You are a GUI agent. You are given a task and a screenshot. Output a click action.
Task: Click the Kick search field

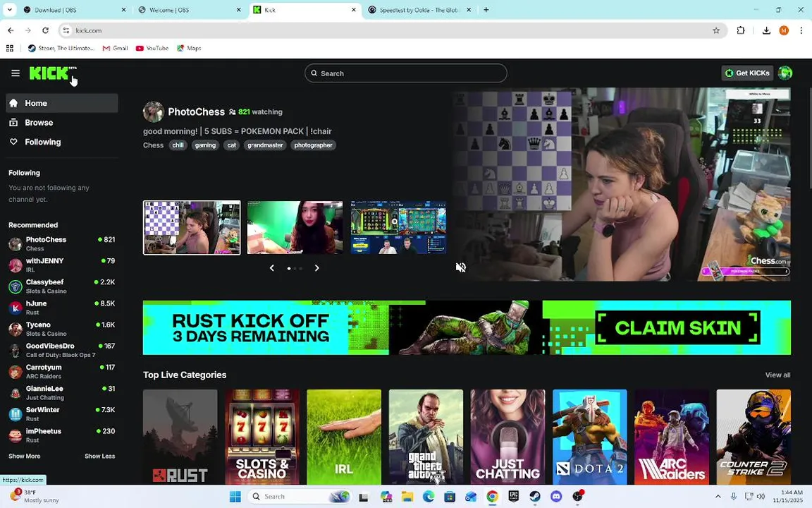[405, 73]
